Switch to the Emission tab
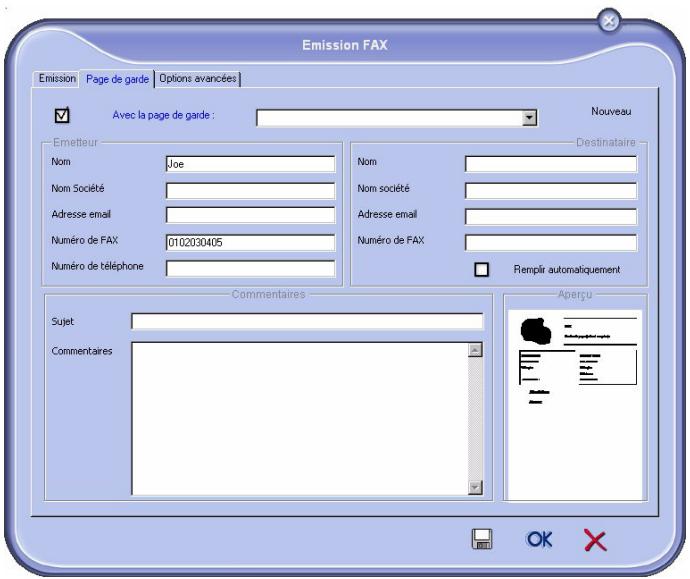 57,79
